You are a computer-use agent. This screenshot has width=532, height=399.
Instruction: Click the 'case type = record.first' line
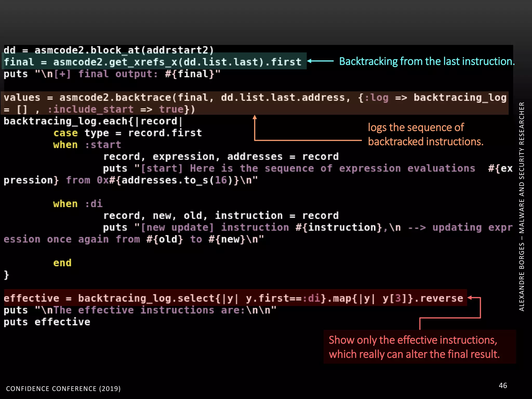[128, 133]
